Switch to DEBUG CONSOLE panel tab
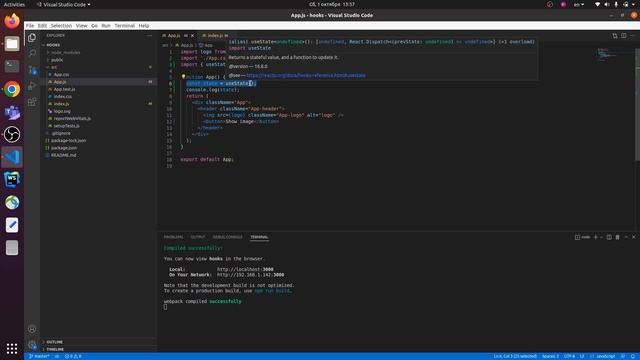 pyautogui.click(x=227, y=237)
